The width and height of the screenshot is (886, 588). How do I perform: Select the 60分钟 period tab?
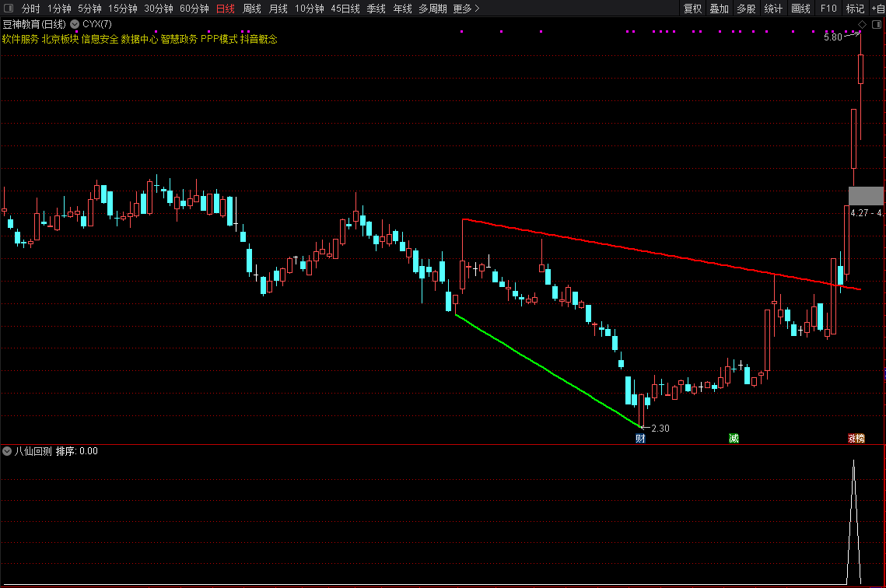pos(194,9)
